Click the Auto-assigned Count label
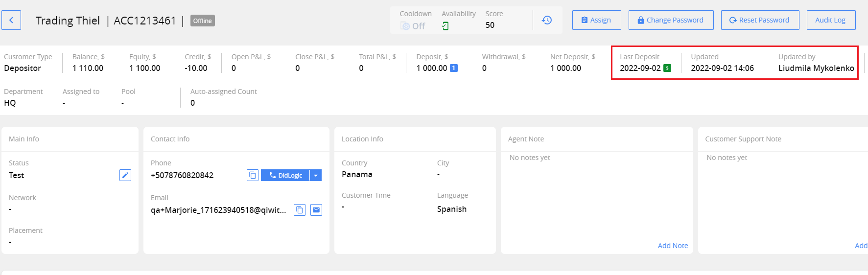 pos(223,92)
